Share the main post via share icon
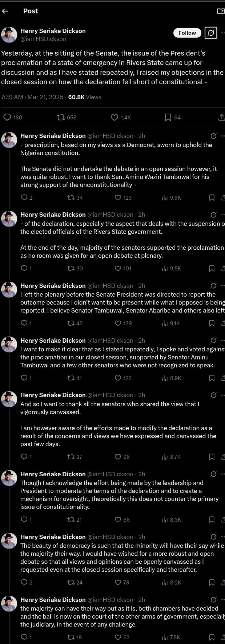Viewport: 225px width, 644px height. [x=221, y=117]
